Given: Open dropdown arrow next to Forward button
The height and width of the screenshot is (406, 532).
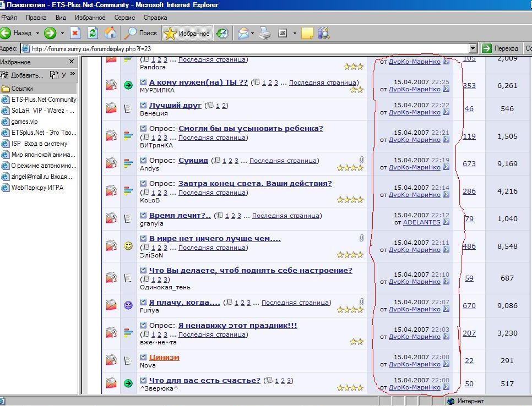Looking at the screenshot, I should (62, 33).
